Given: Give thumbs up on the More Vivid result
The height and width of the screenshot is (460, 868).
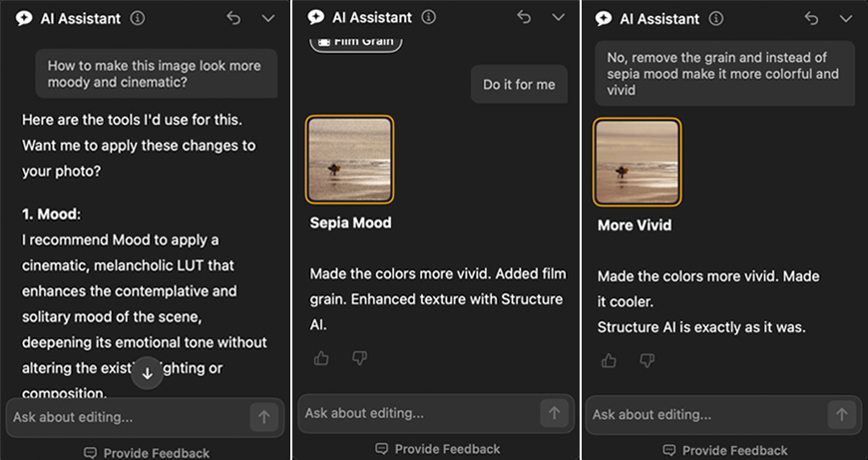Looking at the screenshot, I should pyautogui.click(x=609, y=361).
